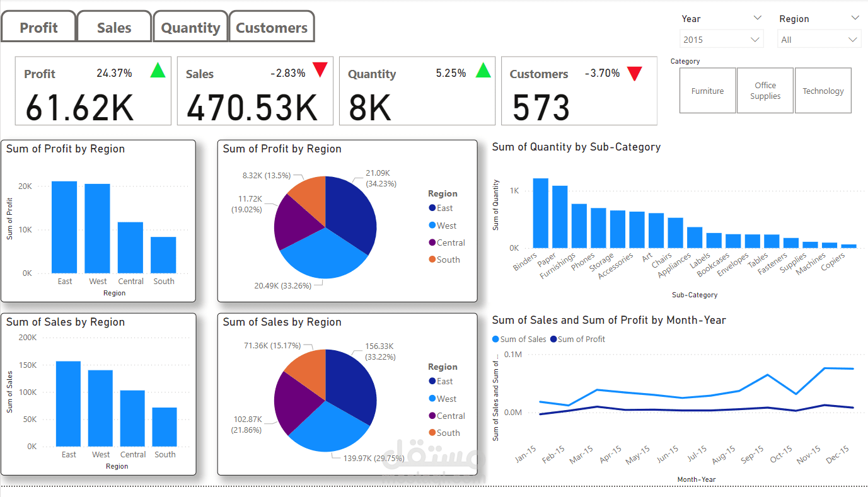Open the 2015 year selector box
The height and width of the screenshot is (497, 868).
[x=721, y=38]
